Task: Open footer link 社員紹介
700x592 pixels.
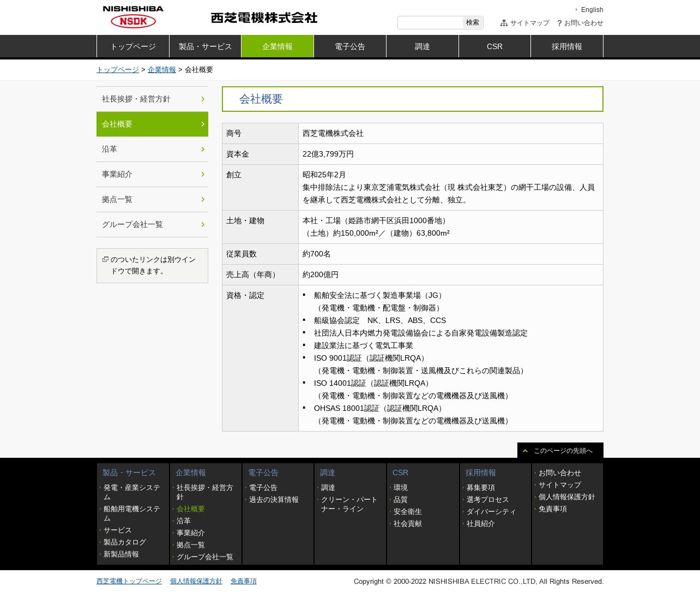Action: (481, 524)
